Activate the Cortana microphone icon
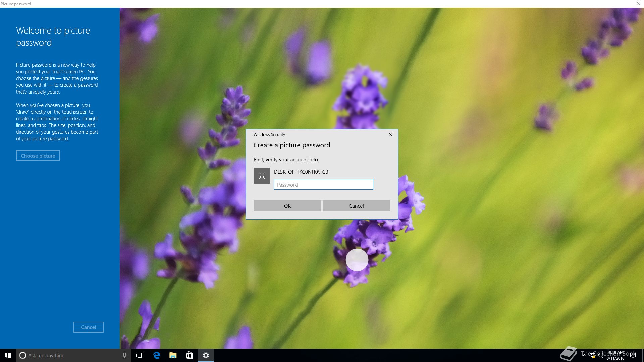644x362 pixels. pos(124,355)
